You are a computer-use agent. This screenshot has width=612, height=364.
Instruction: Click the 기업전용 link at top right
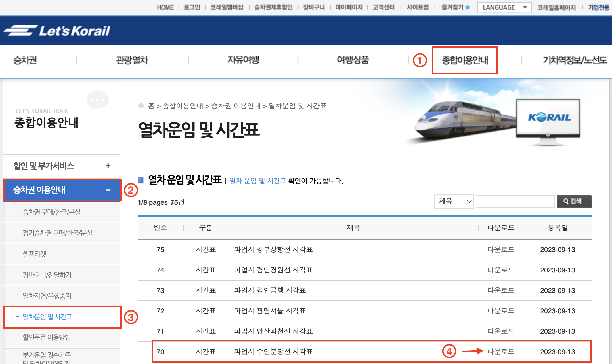pyautogui.click(x=598, y=7)
